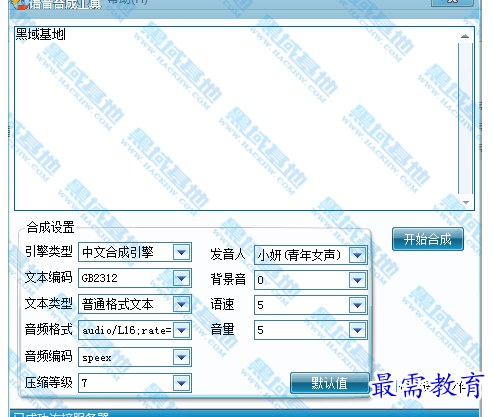Click the text area scrollbar down arrow
This screenshot has width=493, height=417.
(466, 202)
